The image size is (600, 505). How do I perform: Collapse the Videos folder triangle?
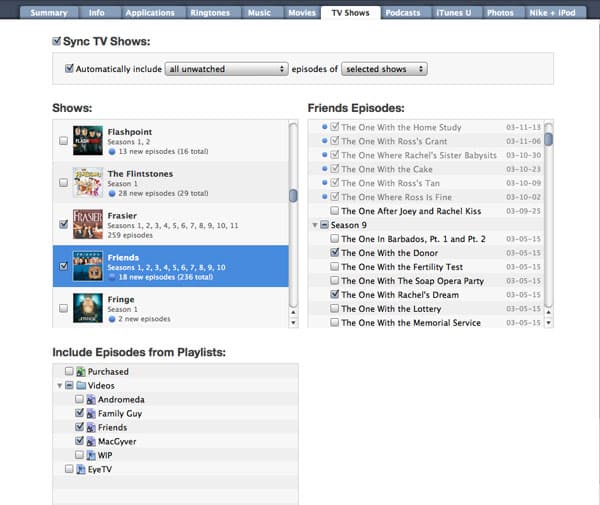pyautogui.click(x=60, y=386)
